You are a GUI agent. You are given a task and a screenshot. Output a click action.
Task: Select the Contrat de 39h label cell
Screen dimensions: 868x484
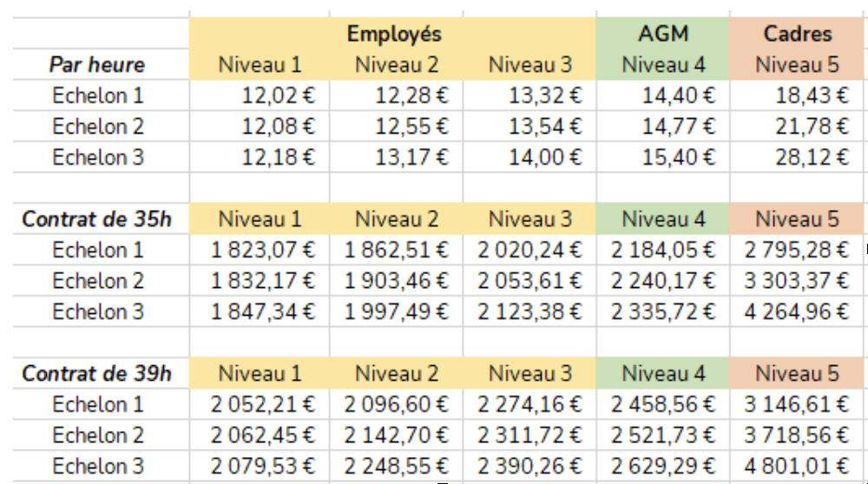96,374
